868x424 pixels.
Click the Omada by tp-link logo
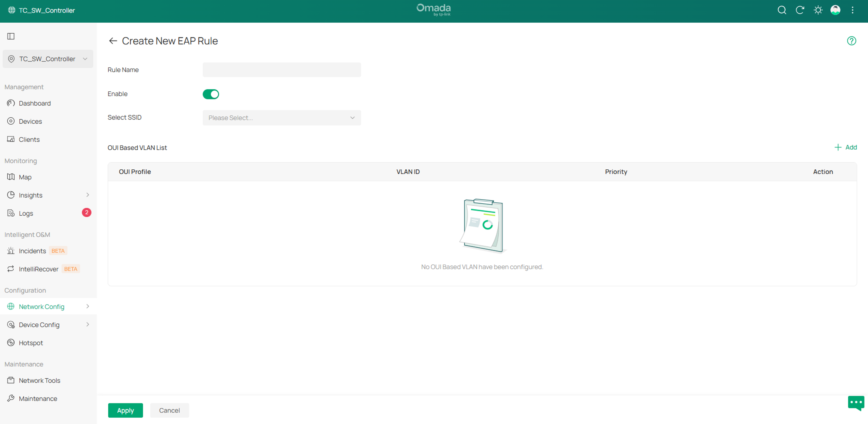[434, 10]
